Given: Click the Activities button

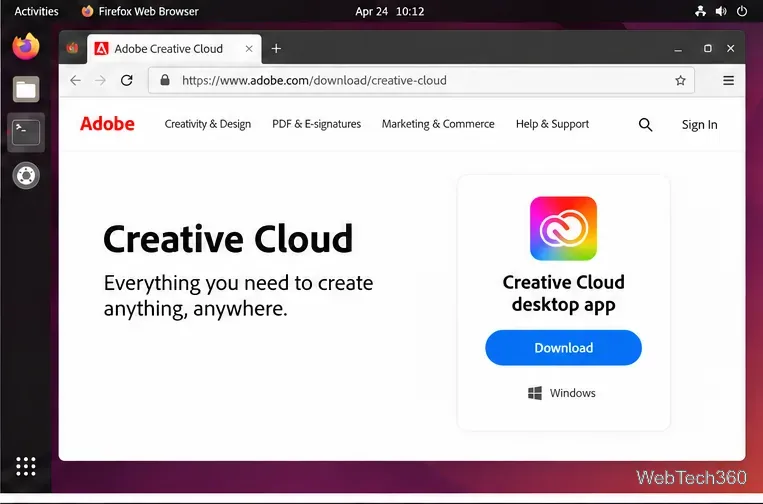Looking at the screenshot, I should pos(36,11).
